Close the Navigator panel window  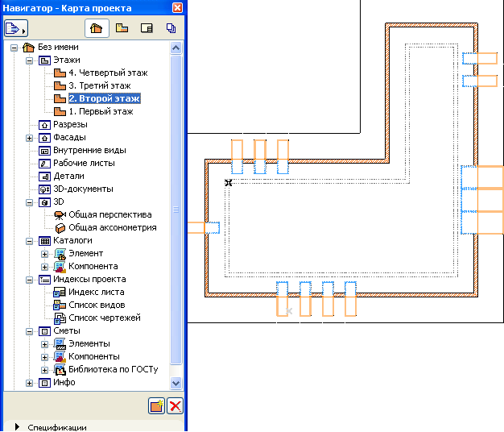[x=176, y=7]
